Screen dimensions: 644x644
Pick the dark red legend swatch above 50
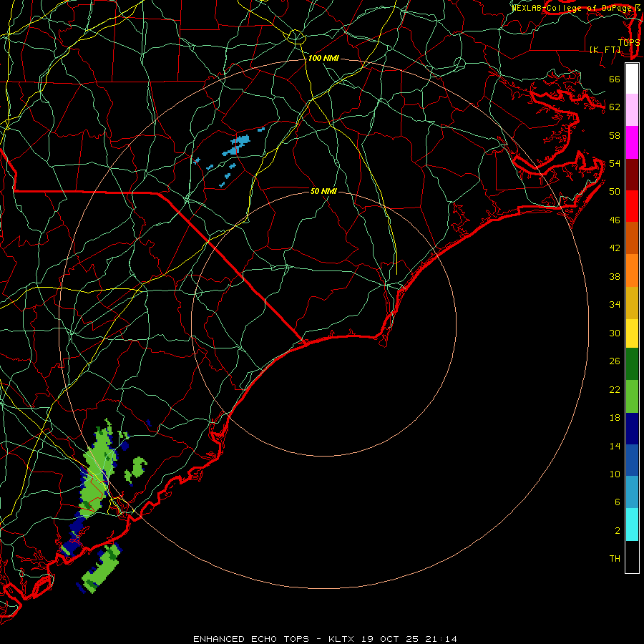point(632,174)
